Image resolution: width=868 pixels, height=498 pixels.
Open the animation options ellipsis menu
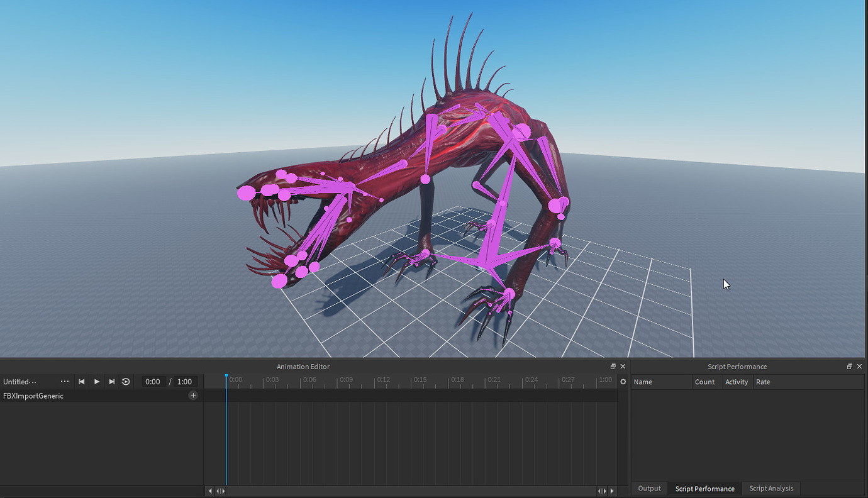point(65,382)
